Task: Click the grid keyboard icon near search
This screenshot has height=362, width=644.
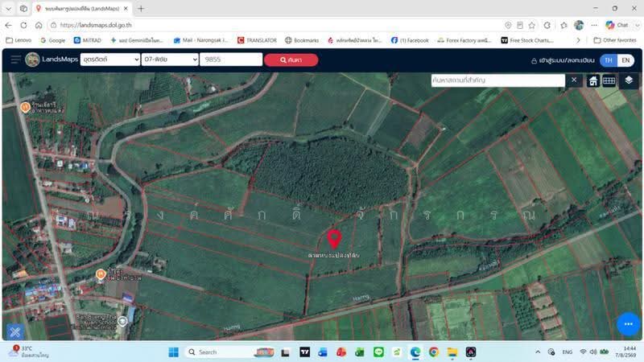Action: click(x=609, y=81)
